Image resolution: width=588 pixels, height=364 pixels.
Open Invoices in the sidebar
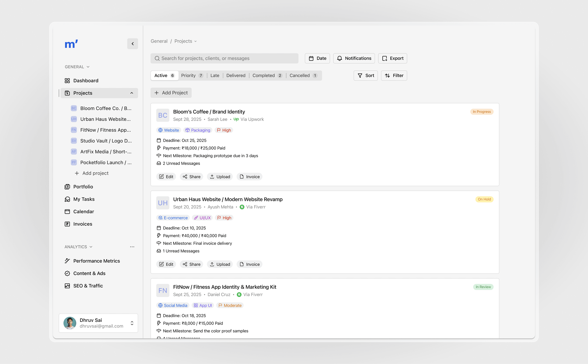[x=83, y=224]
